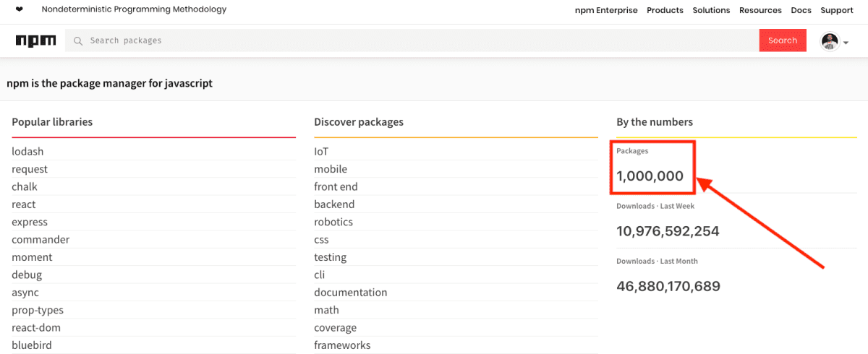Open the Resources menu

tap(760, 10)
